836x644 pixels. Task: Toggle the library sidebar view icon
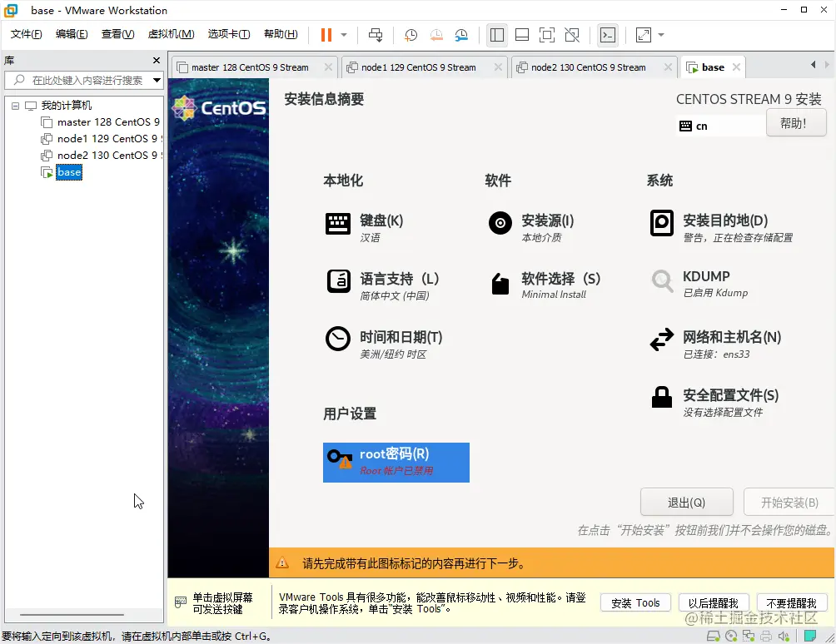click(x=497, y=35)
